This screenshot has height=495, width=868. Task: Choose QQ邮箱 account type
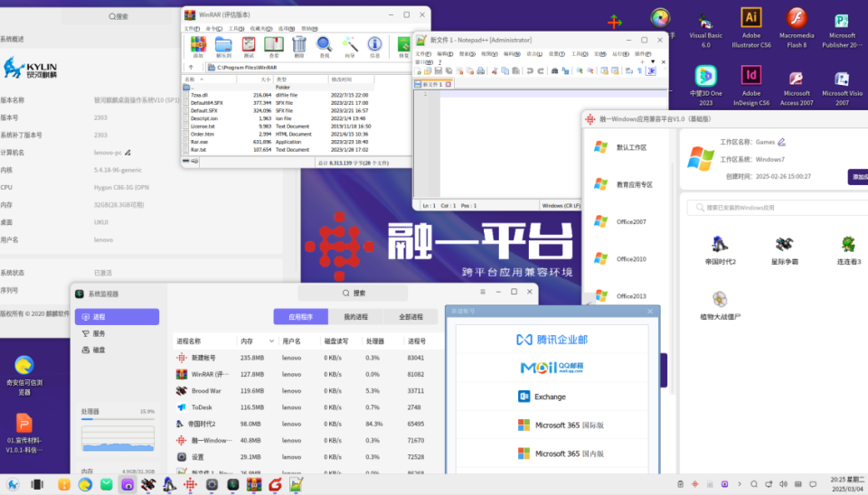tap(552, 368)
